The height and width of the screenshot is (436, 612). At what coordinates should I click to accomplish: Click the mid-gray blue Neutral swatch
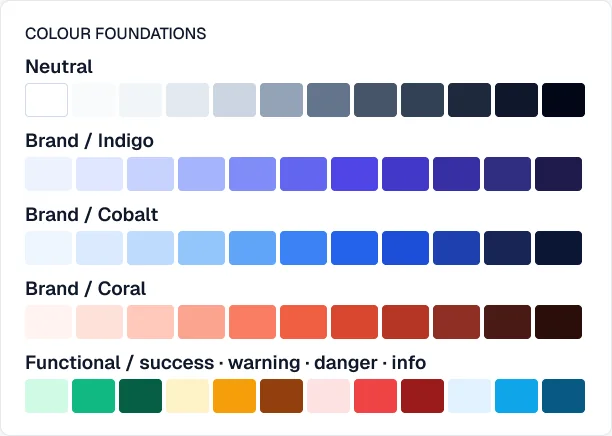[281, 100]
